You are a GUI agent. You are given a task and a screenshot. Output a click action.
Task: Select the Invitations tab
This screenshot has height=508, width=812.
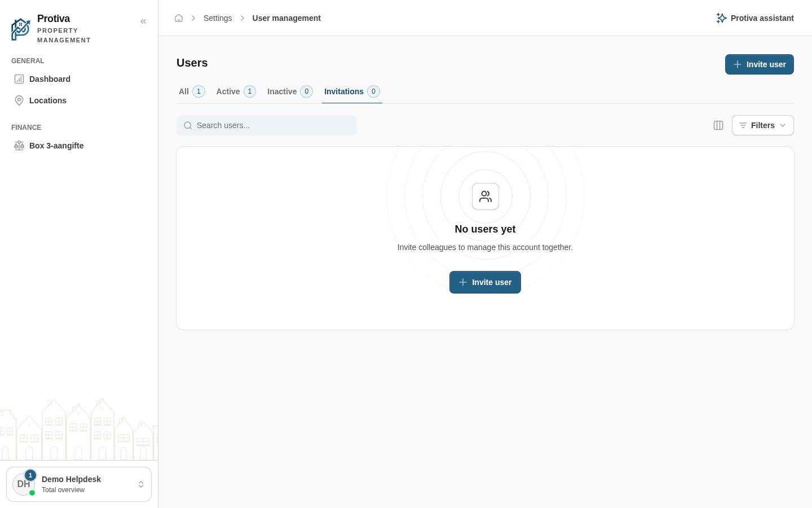coord(352,91)
